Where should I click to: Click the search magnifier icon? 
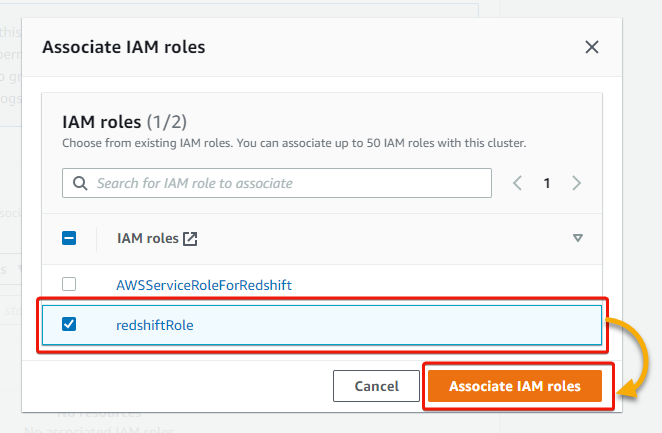[x=80, y=183]
